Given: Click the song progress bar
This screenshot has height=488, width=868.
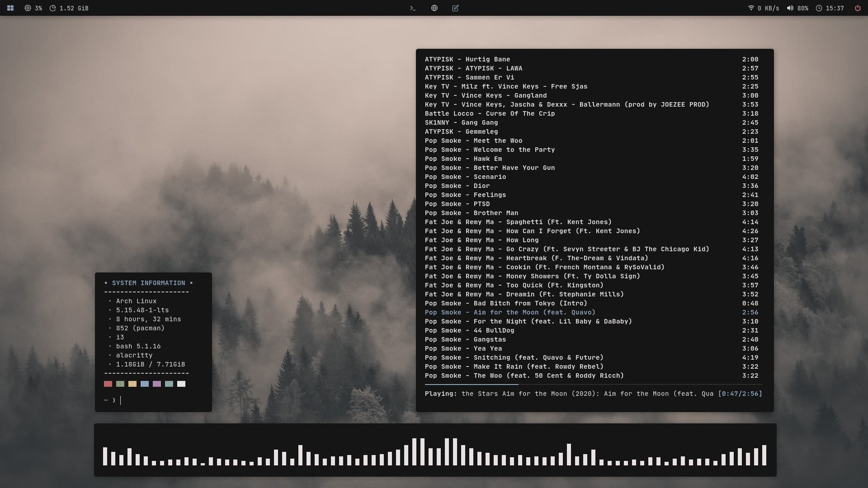Looking at the screenshot, I should 594,385.
